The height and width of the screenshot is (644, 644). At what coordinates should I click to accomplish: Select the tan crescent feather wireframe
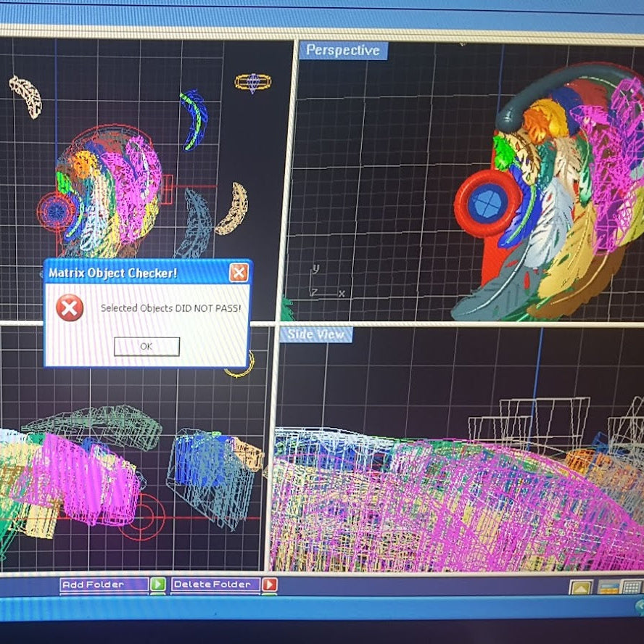233,209
